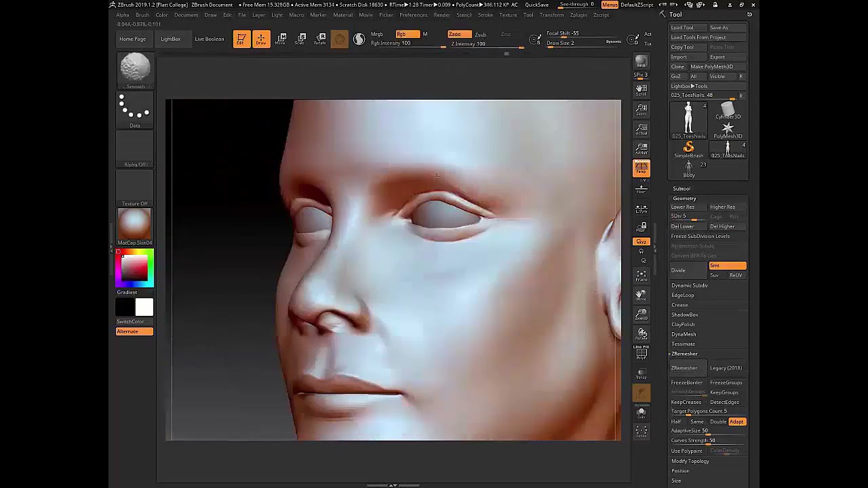
Task: Open the Alpha Off selector
Action: tap(135, 149)
